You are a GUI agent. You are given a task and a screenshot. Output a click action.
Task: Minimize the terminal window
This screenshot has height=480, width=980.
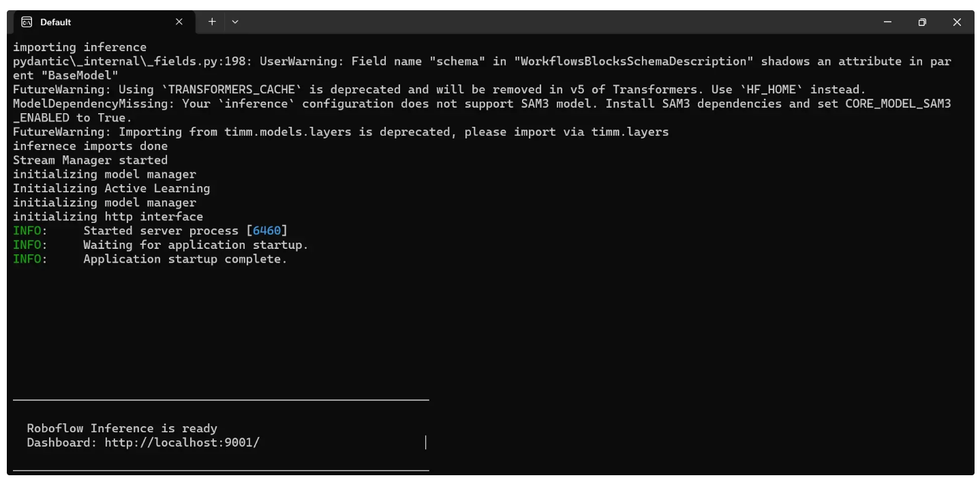[887, 22]
